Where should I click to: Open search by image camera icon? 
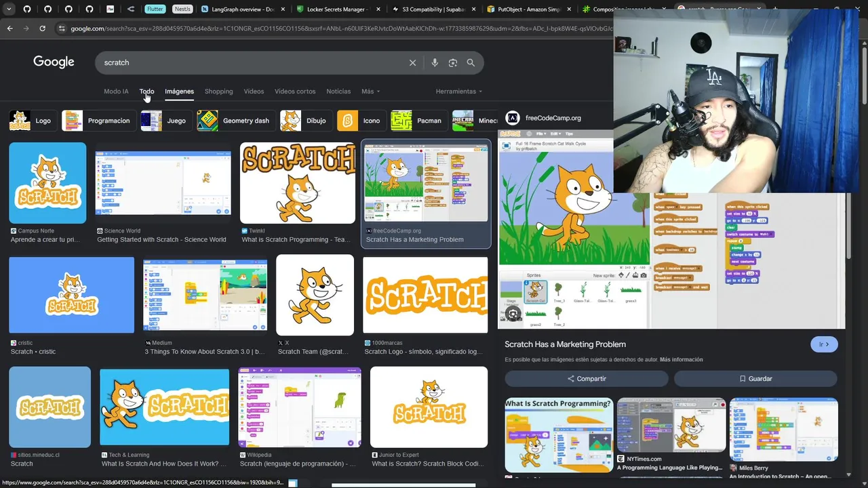[x=452, y=62]
